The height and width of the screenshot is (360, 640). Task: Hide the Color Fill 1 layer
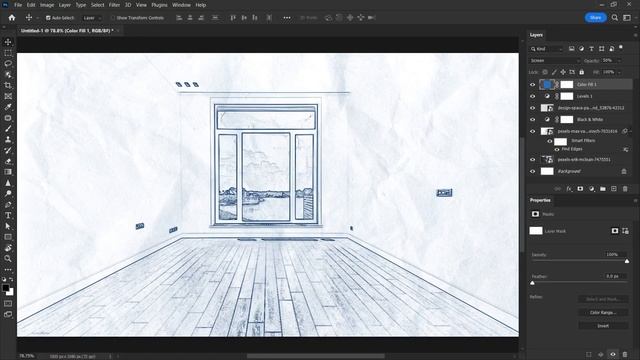coord(533,84)
